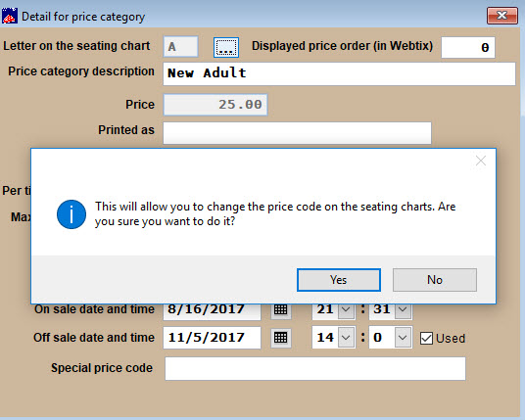The image size is (525, 420).
Task: Choose No in the confirmation dialog
Action: (x=435, y=280)
